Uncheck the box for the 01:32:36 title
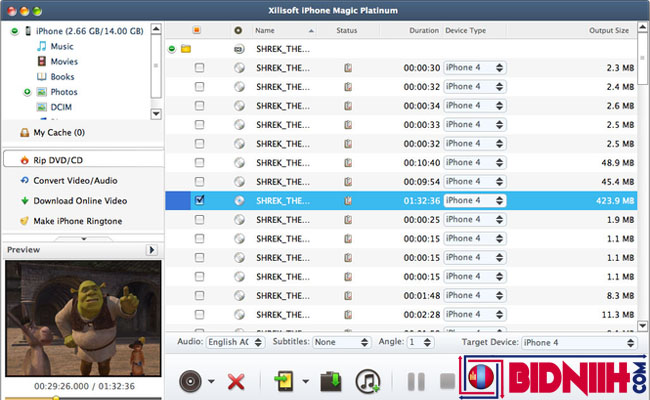 (199, 200)
